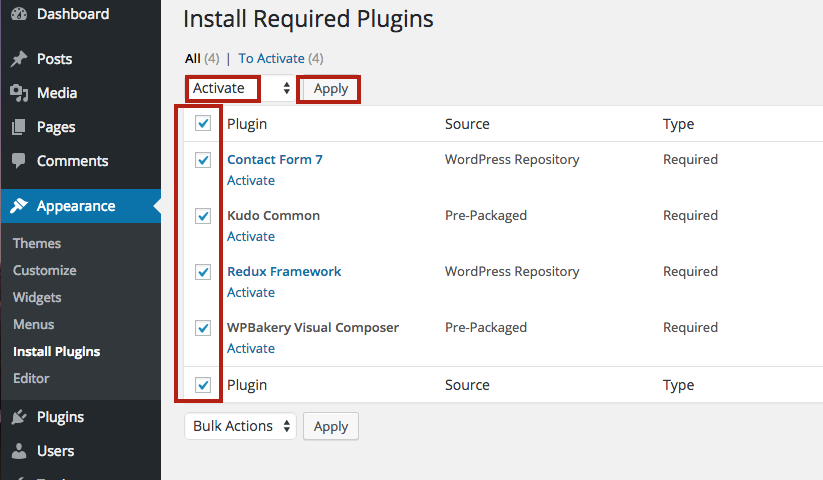Click the Type column header
The image size is (823, 480).
(x=678, y=124)
